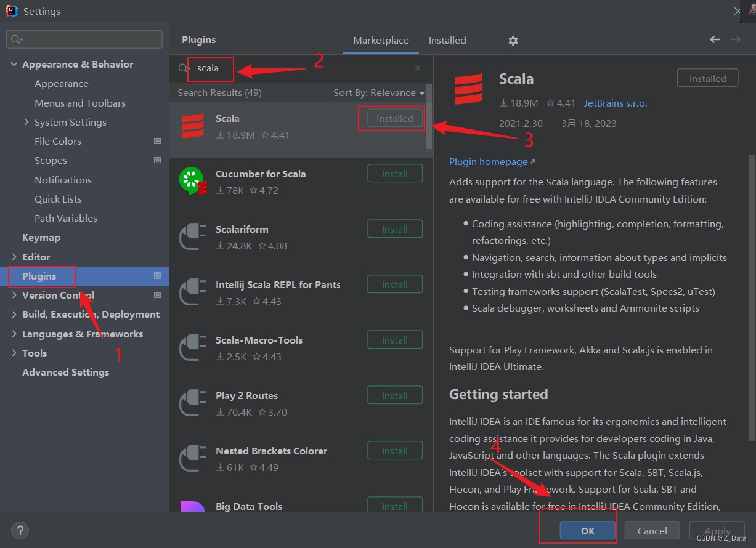
Task: Collapse the Appearance & Behavior section
Action: (14, 65)
